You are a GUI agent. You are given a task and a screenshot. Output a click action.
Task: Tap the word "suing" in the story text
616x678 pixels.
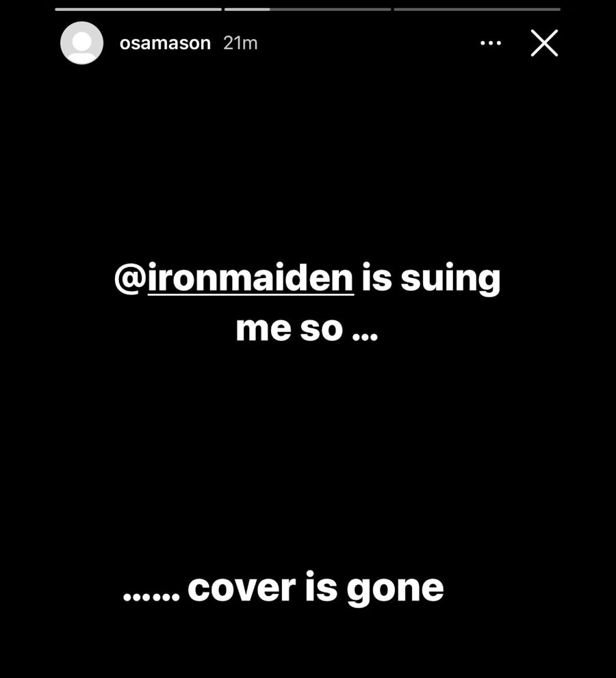pyautogui.click(x=450, y=280)
